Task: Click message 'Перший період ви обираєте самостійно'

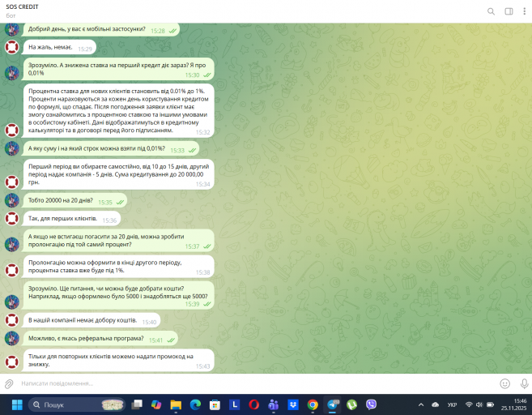Action: [x=118, y=174]
